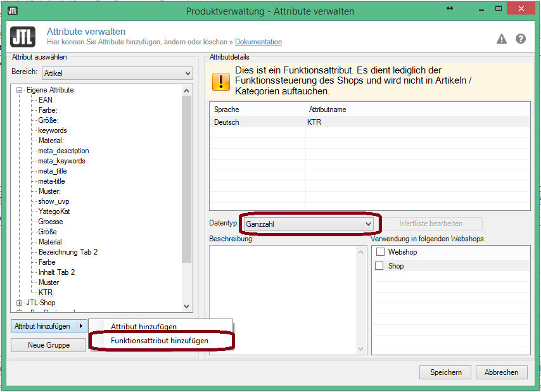Enable the Webshop checkbox
The height and width of the screenshot is (392, 541).
[380, 252]
